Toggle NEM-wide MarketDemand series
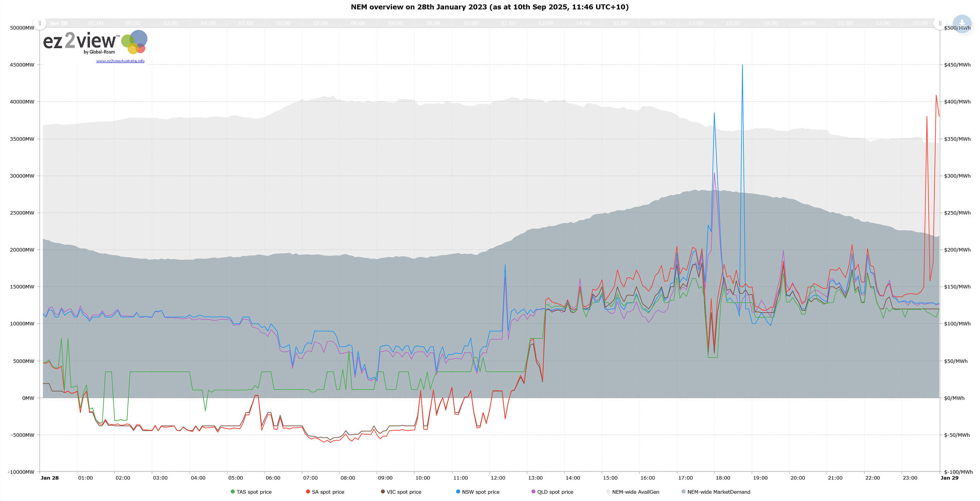Screen dimensions: 980x501 pos(716,492)
